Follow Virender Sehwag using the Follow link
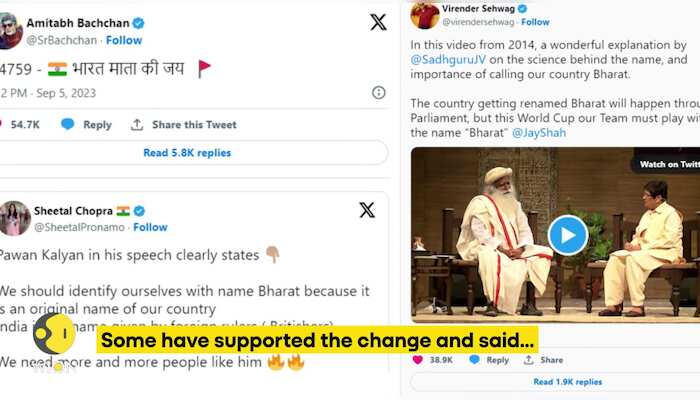 tap(535, 21)
